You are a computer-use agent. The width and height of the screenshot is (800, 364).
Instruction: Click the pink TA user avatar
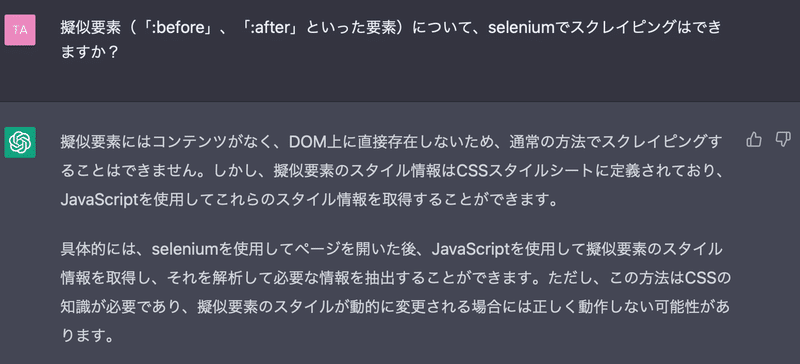[x=20, y=30]
